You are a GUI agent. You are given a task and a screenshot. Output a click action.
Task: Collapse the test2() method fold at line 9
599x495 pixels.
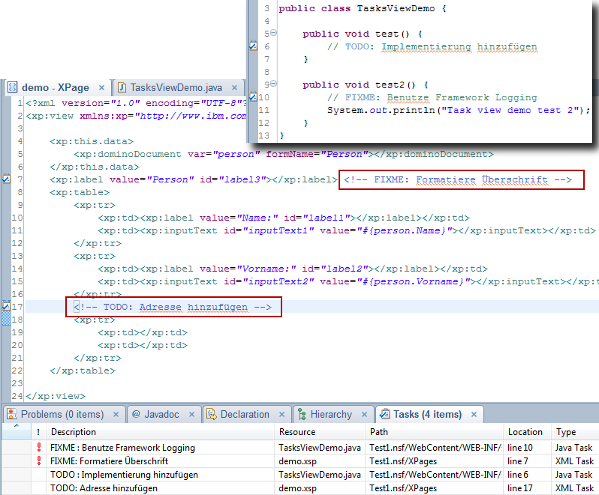click(x=274, y=84)
